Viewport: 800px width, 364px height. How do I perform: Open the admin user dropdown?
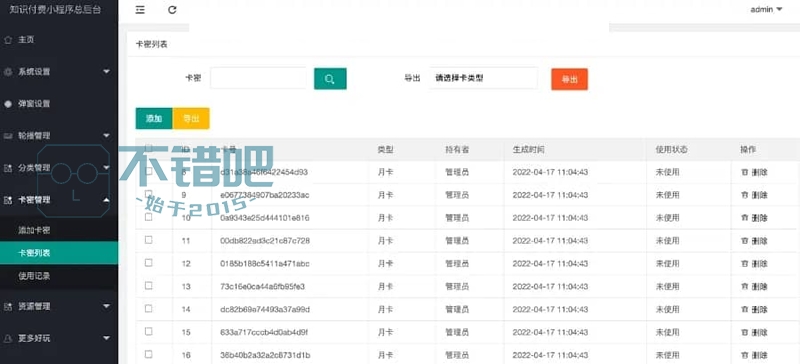point(766,9)
